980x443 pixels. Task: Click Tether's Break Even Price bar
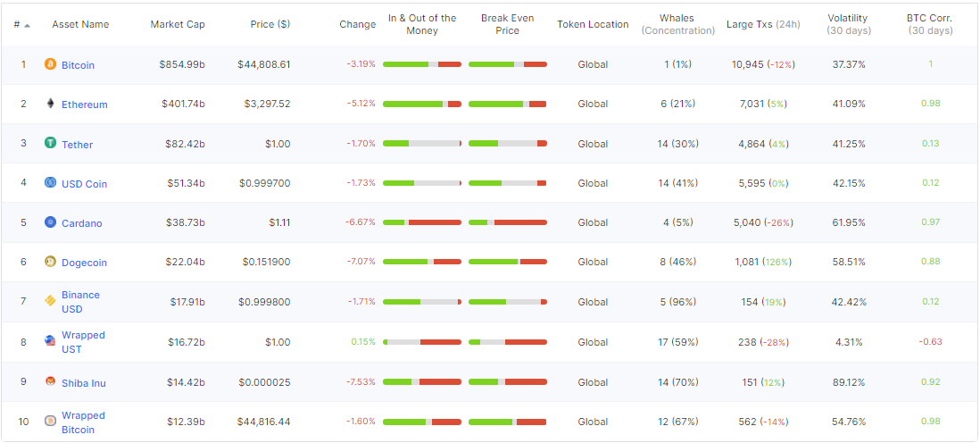click(x=508, y=144)
